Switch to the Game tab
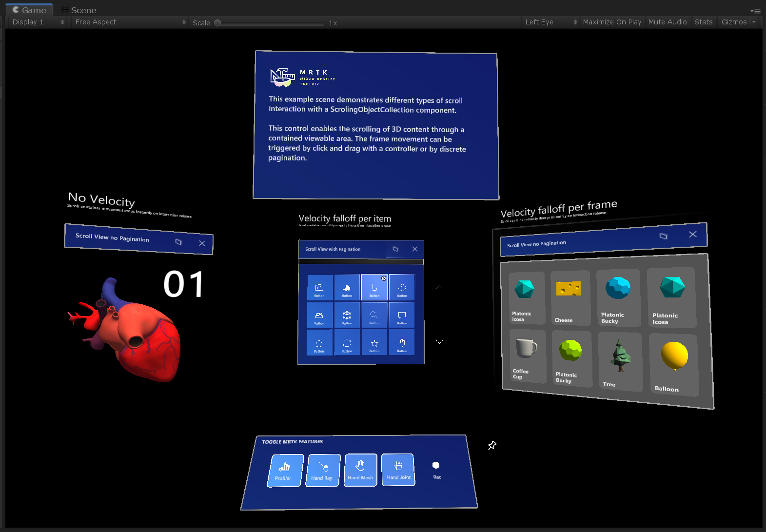The width and height of the screenshot is (766, 532). [29, 10]
